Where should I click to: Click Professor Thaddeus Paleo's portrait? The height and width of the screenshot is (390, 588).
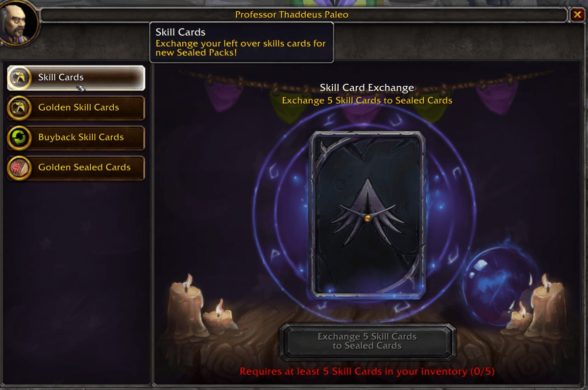[19, 23]
